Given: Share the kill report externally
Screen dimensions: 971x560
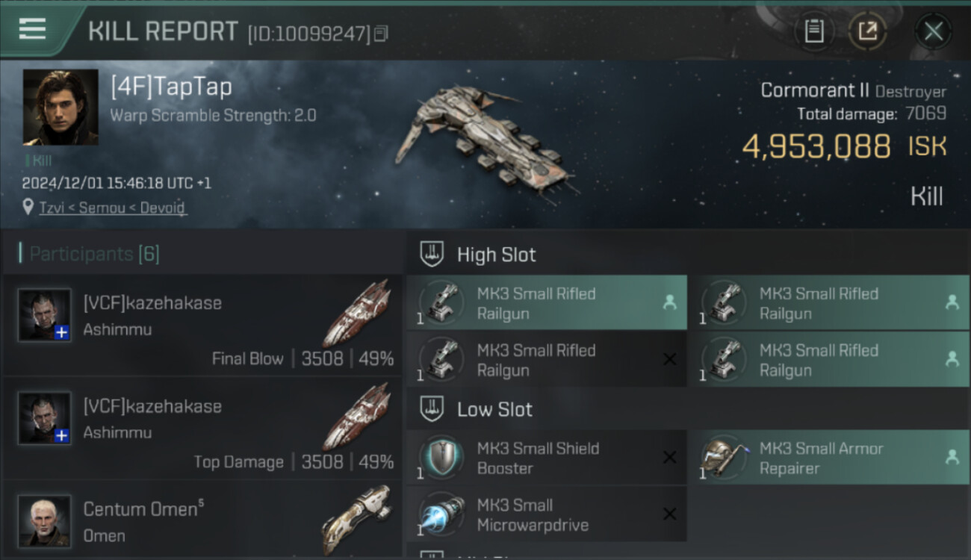Looking at the screenshot, I should coord(867,31).
